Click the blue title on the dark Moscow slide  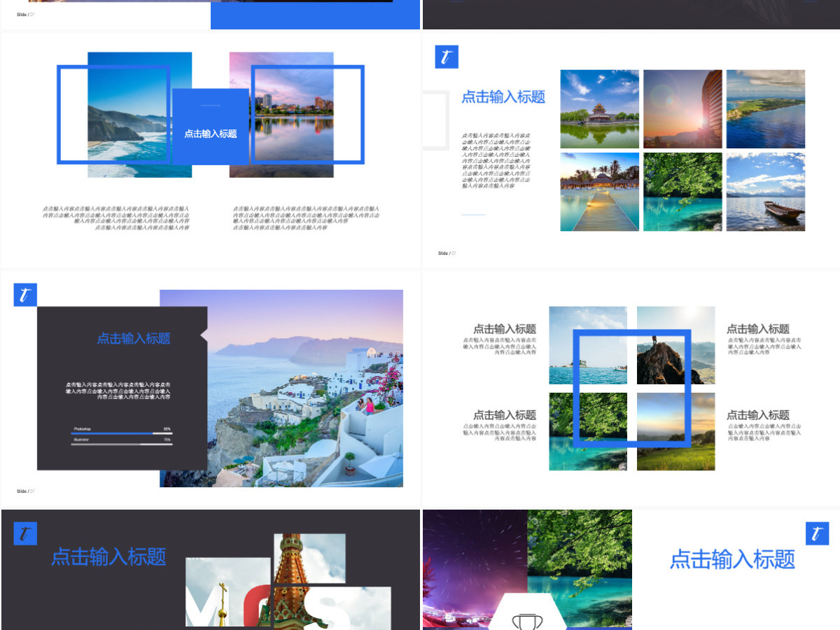point(109,557)
